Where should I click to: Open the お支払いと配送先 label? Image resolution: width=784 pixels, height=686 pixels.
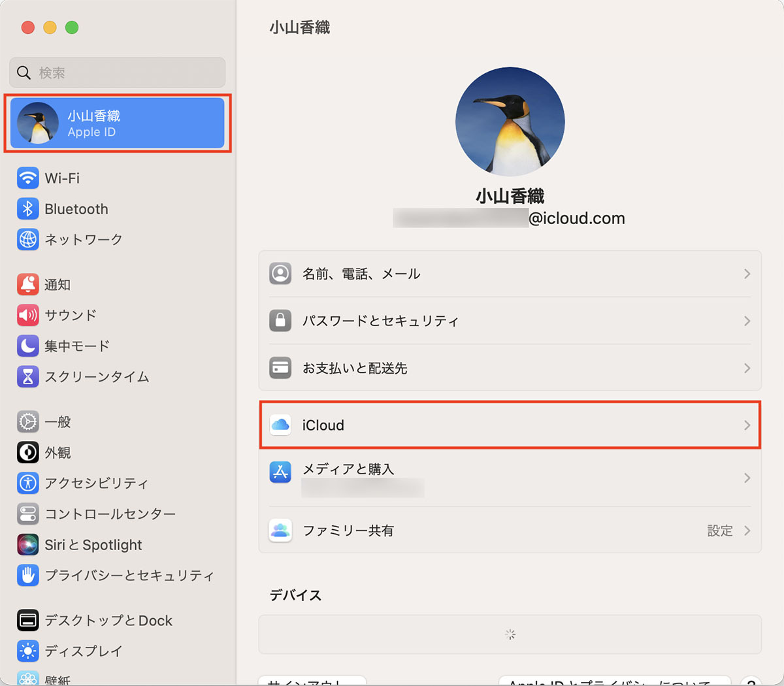tap(355, 368)
